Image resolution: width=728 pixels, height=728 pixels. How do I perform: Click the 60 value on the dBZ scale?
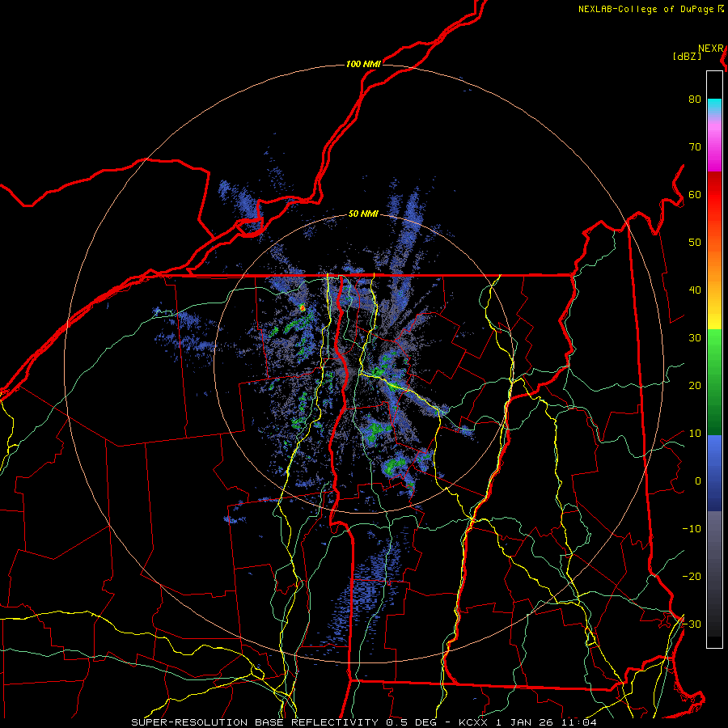[x=695, y=195]
